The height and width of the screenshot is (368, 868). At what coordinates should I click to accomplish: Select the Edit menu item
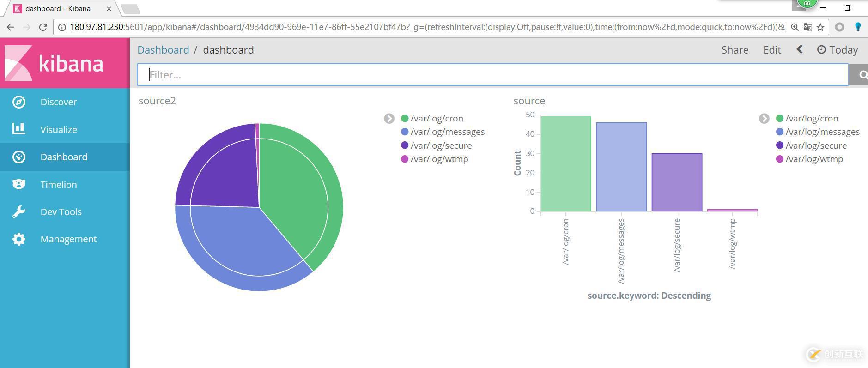[772, 50]
